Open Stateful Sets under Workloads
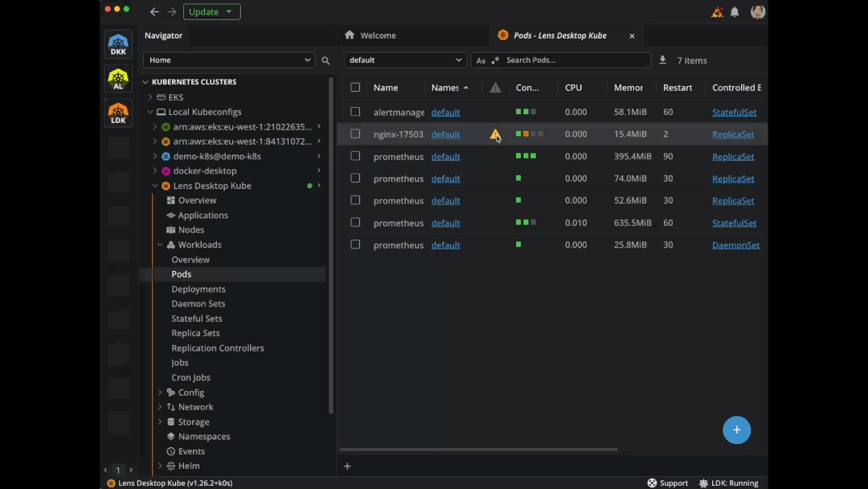The width and height of the screenshot is (868, 489). pyautogui.click(x=197, y=318)
